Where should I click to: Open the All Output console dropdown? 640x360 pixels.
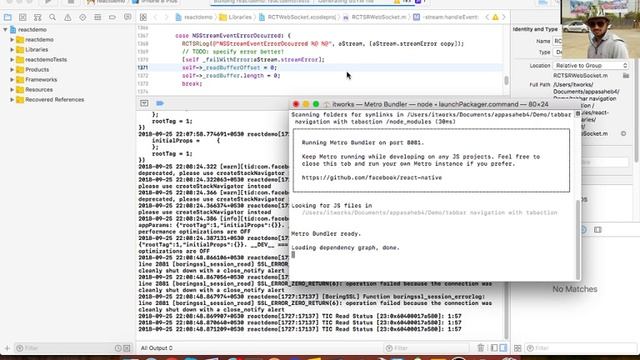pos(157,348)
